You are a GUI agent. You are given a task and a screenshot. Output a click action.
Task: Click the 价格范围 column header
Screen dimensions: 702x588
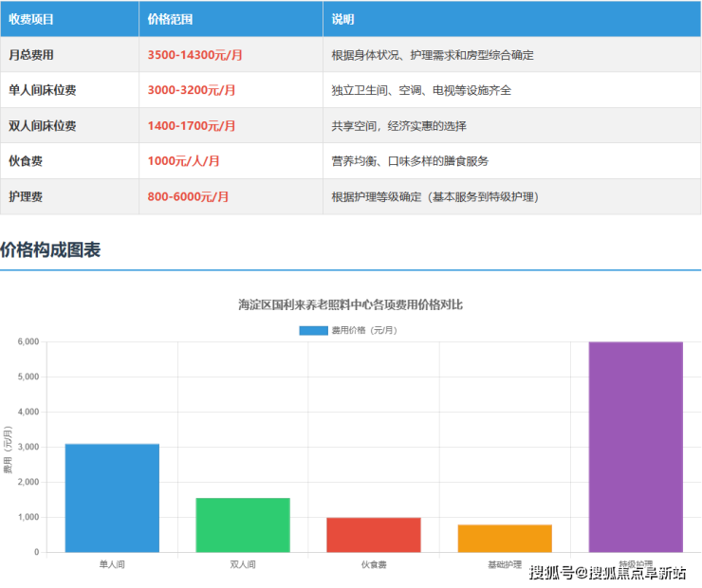tap(170, 19)
